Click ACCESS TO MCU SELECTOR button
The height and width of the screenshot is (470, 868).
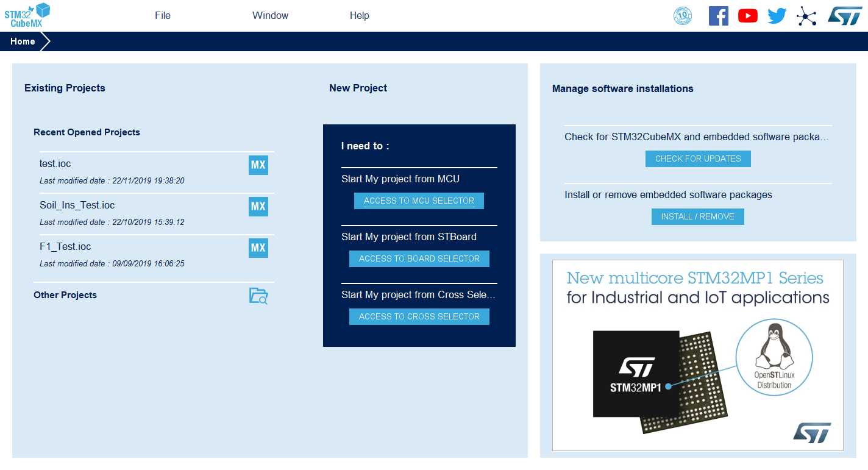click(x=419, y=201)
